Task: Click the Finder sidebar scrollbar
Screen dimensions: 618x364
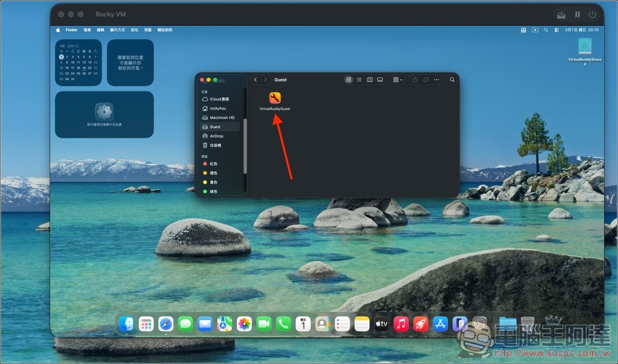Action: tap(245, 146)
